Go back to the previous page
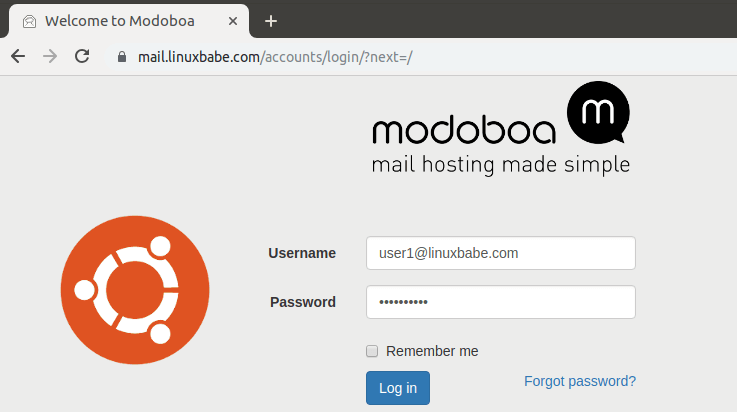This screenshot has width=737, height=412. tap(18, 56)
